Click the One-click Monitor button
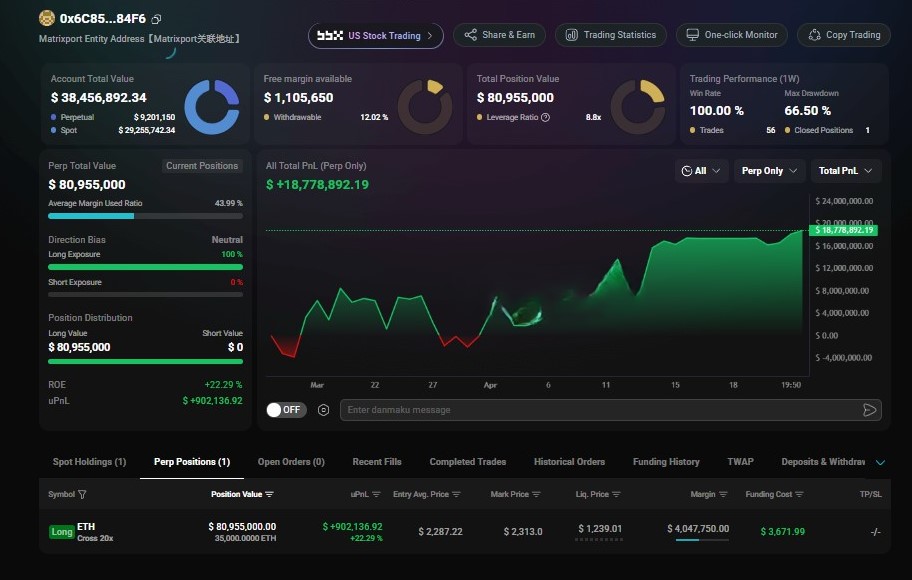Viewport: 912px width, 580px height. click(731, 35)
